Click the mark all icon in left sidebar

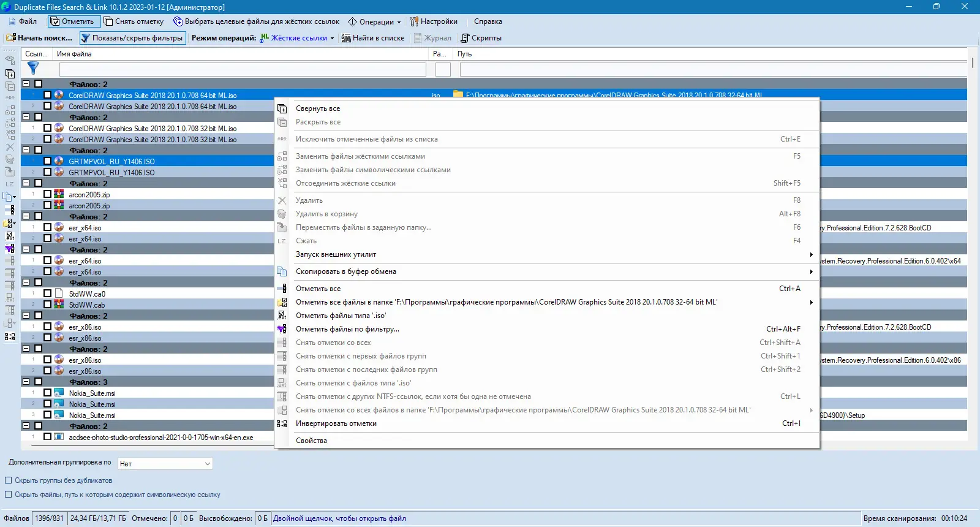point(11,210)
